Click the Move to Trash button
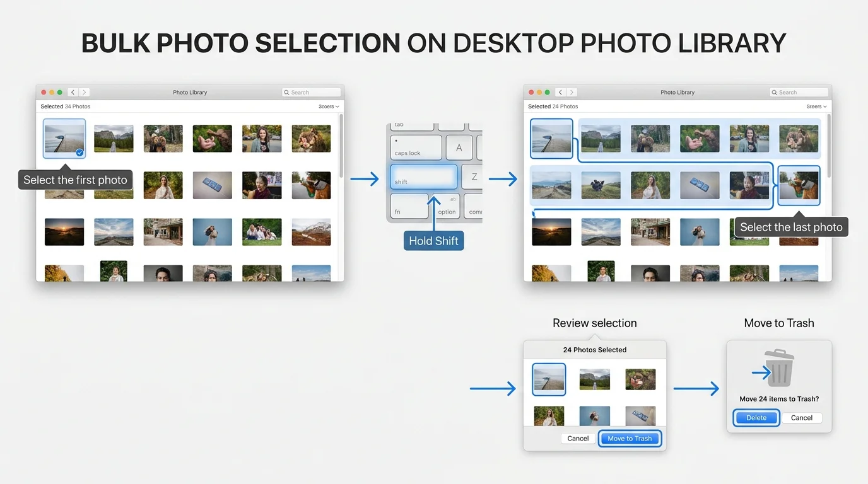 pos(630,439)
